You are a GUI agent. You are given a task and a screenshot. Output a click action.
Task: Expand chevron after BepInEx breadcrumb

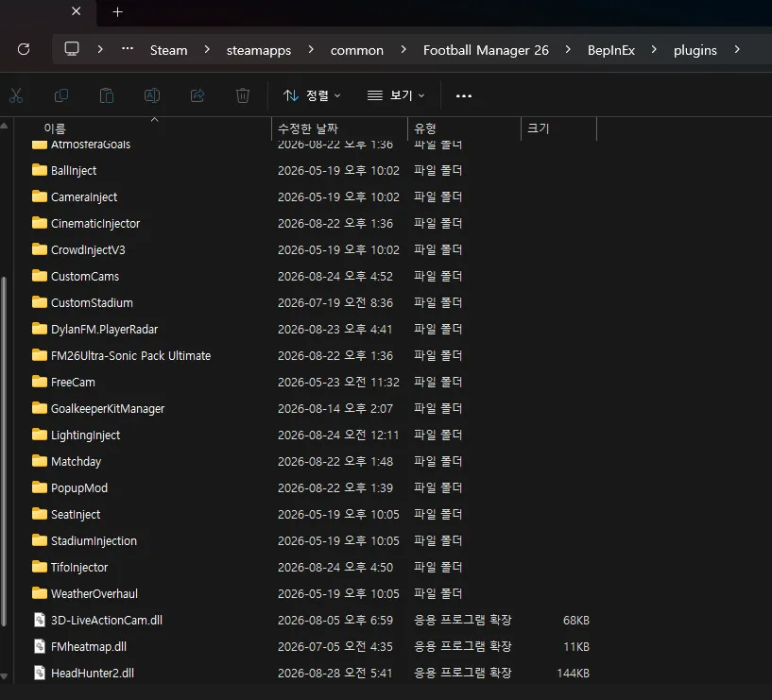pos(654,49)
